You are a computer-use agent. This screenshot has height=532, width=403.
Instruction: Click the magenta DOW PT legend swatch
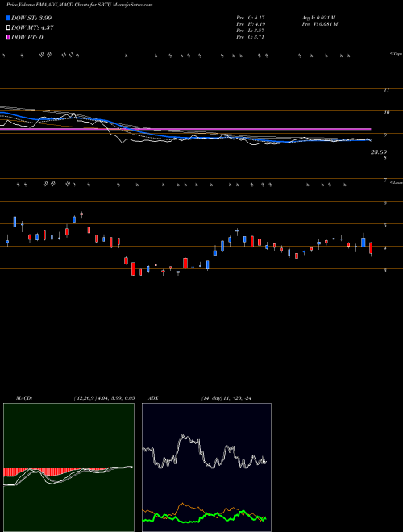[x=8, y=37]
